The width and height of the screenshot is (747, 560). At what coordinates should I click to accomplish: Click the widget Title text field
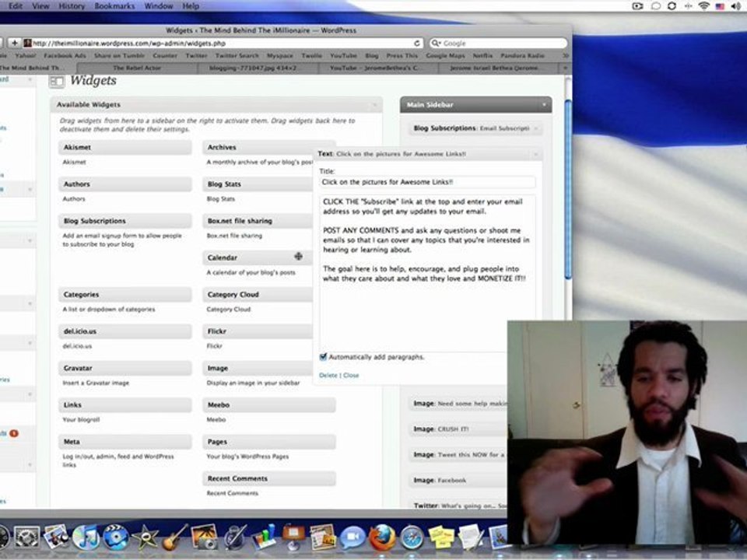(427, 182)
